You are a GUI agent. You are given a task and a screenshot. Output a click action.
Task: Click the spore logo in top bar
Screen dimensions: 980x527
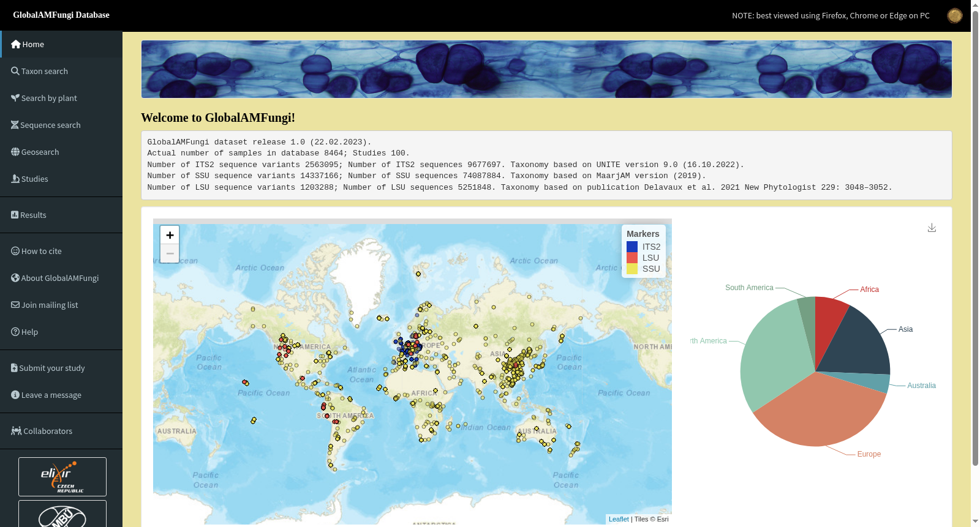pyautogui.click(x=954, y=15)
